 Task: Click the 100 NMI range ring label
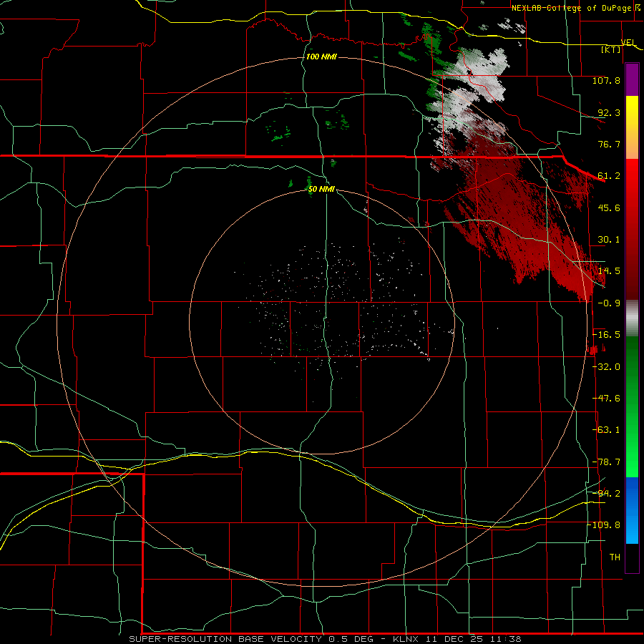point(321,57)
